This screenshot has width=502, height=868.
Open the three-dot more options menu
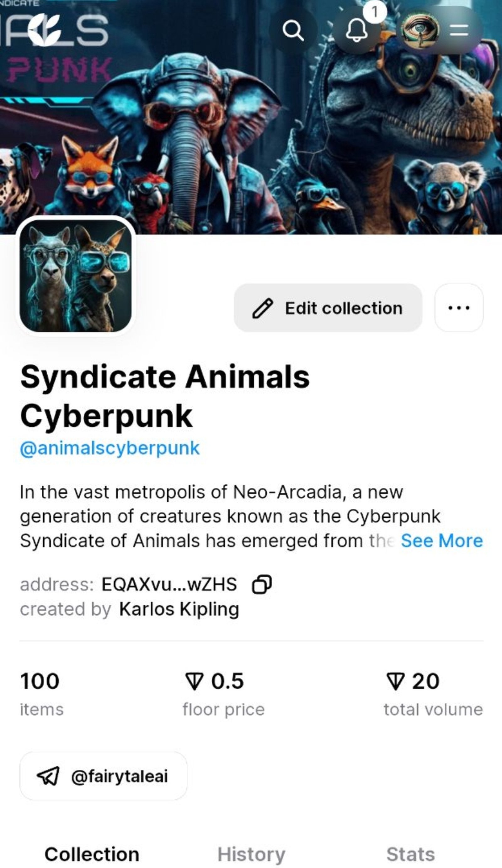460,308
